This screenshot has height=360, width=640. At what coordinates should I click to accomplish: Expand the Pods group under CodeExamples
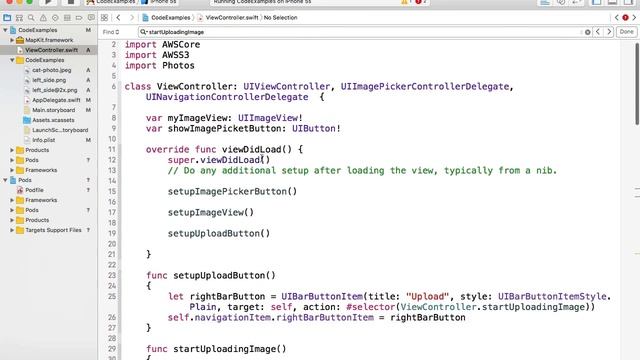(12, 160)
